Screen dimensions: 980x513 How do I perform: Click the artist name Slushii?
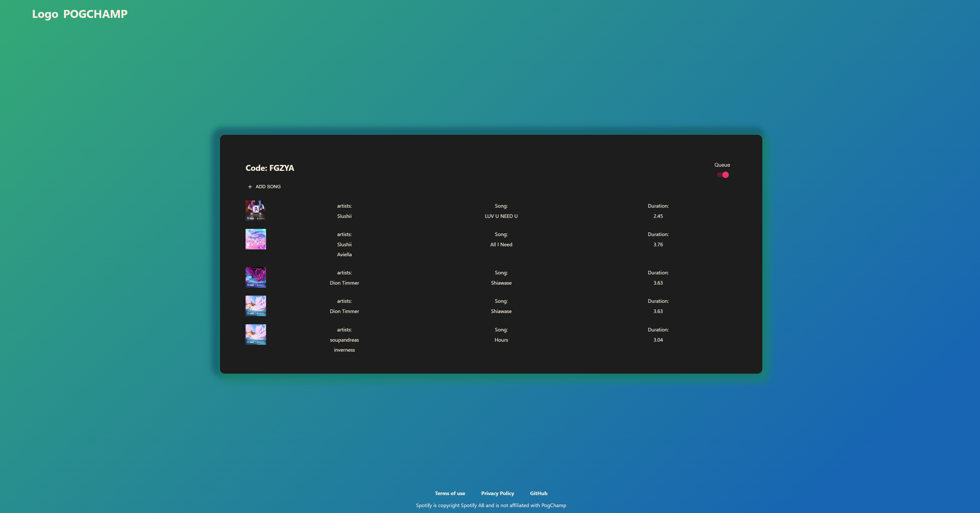344,216
